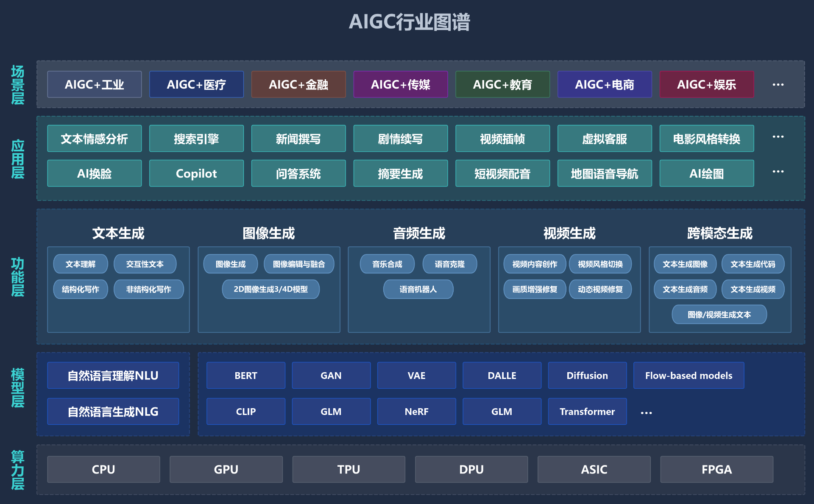Expand the ellipsis in the model layer row
This screenshot has height=504, width=814.
pos(646,411)
